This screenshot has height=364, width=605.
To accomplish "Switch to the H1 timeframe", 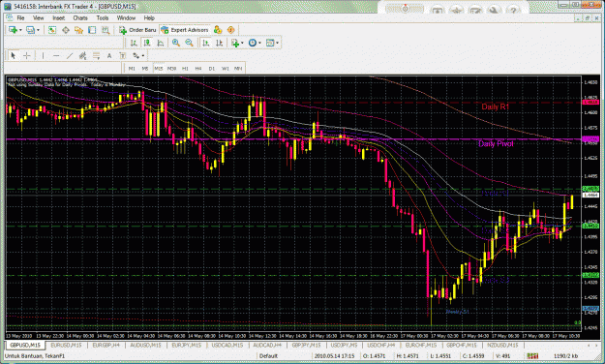I will tap(185, 69).
